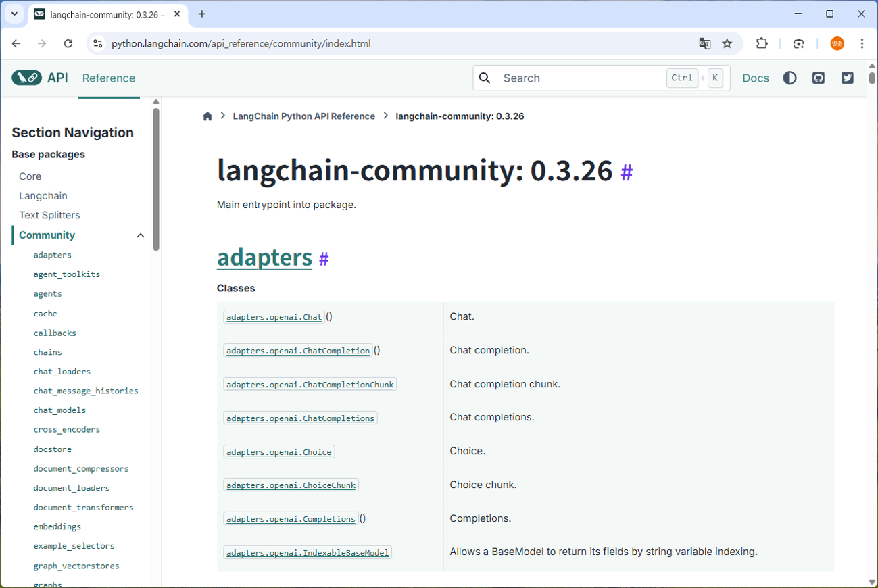Open adapters.openai.ChatCompletion class link

click(298, 351)
